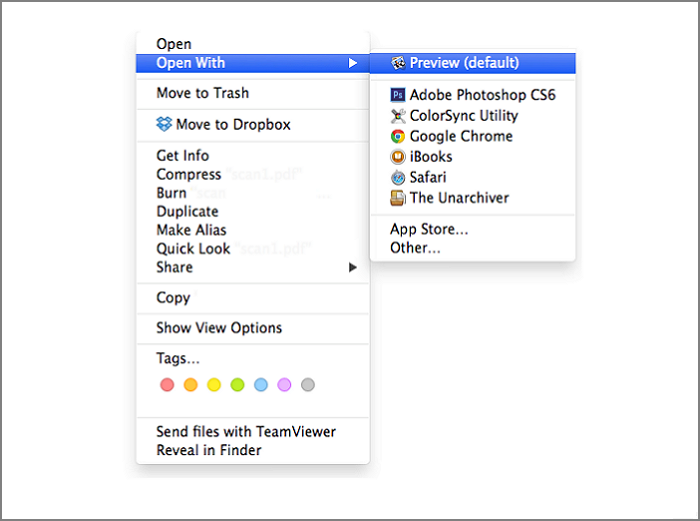Apply the red tag color
This screenshot has width=700, height=521.
(x=167, y=385)
